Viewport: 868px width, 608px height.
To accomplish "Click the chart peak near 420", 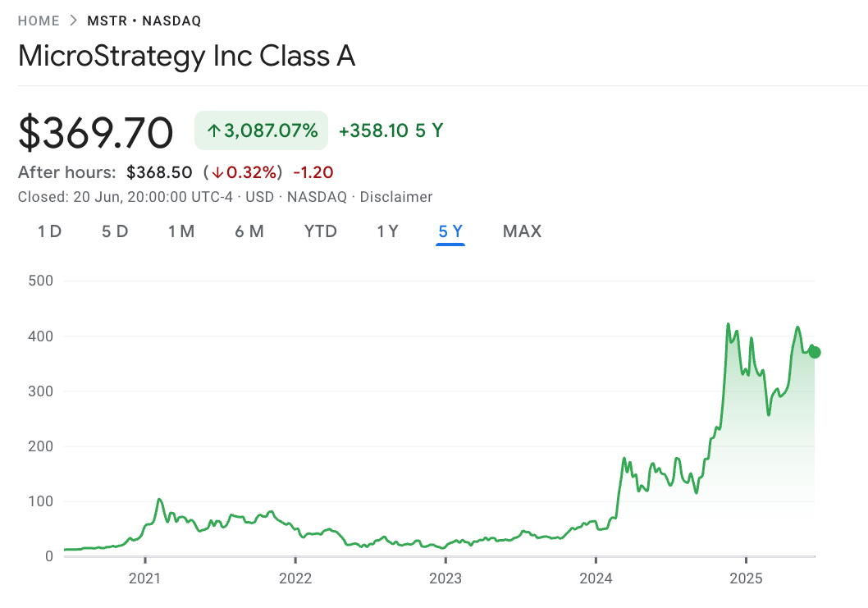I will click(729, 325).
